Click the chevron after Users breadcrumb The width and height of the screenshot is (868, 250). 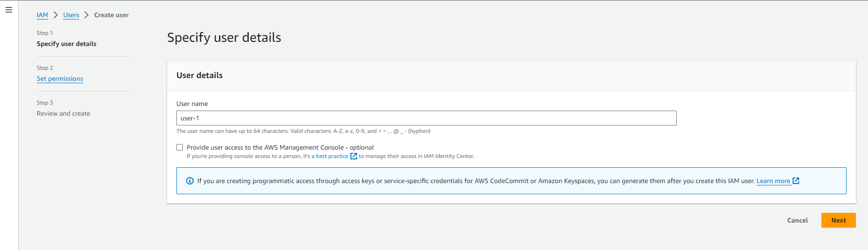(x=87, y=15)
